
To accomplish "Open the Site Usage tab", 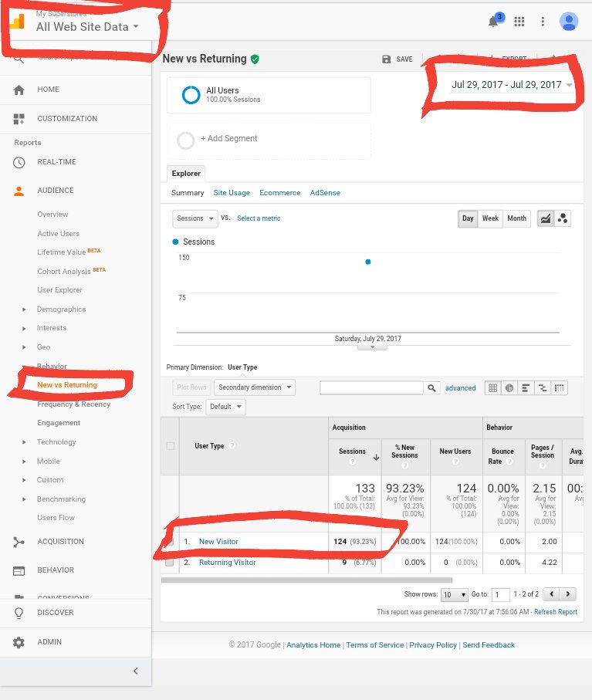I will pos(232,193).
